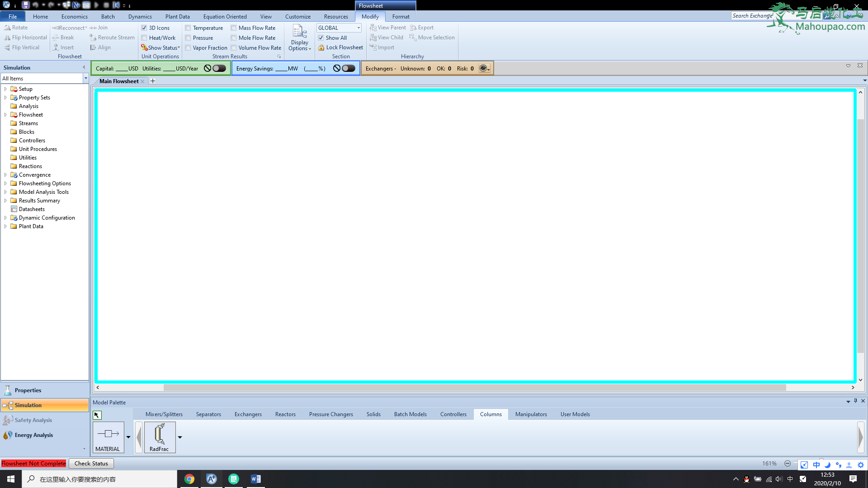
Task: Click the IME settings gear icon
Action: [x=860, y=465]
